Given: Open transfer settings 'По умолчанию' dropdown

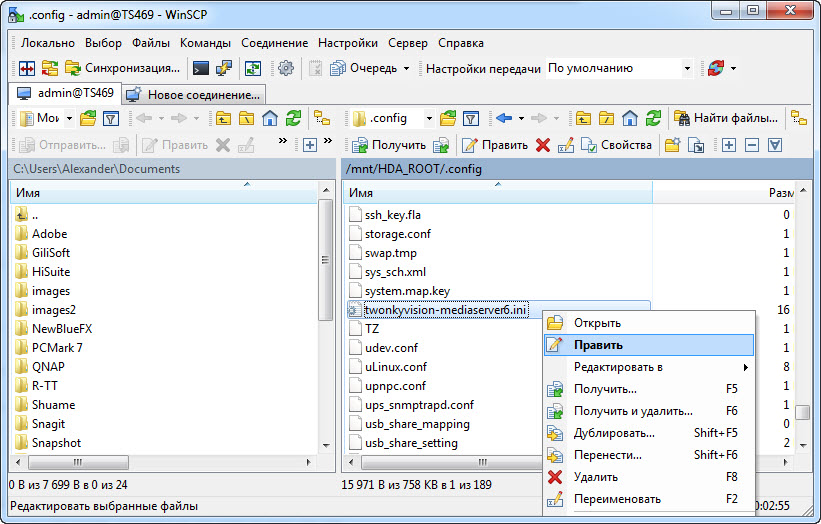Looking at the screenshot, I should (x=619, y=68).
